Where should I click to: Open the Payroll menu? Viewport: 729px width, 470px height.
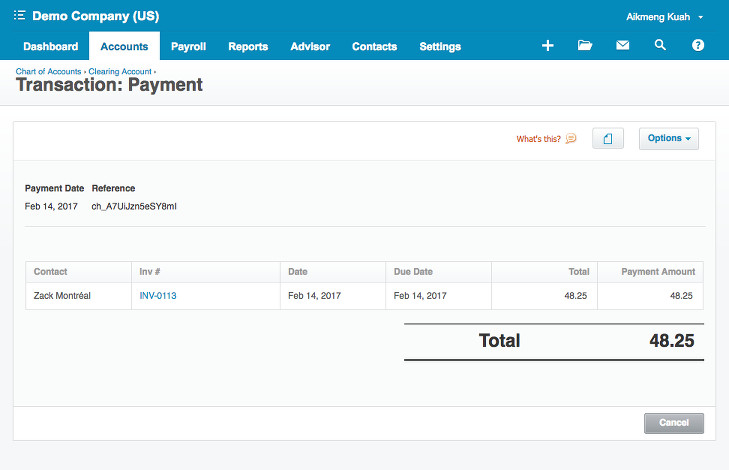point(188,46)
